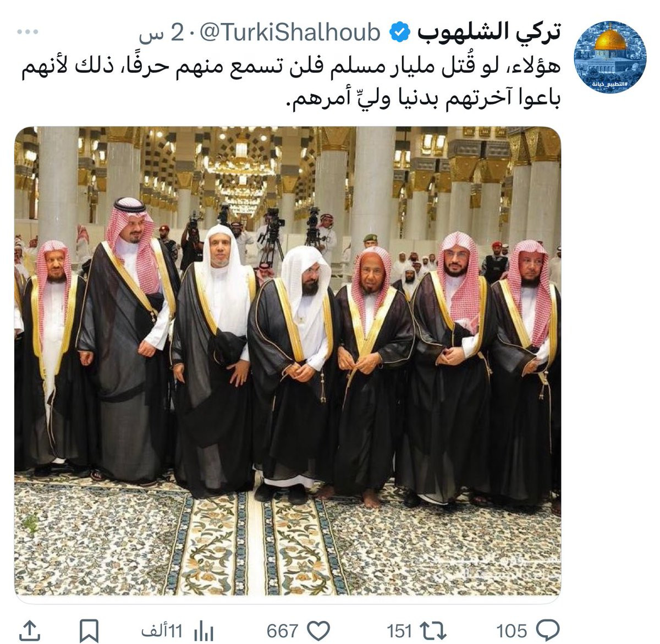The height and width of the screenshot is (644, 660).
Task: Open the attached photo in the tweet
Action: (x=288, y=361)
